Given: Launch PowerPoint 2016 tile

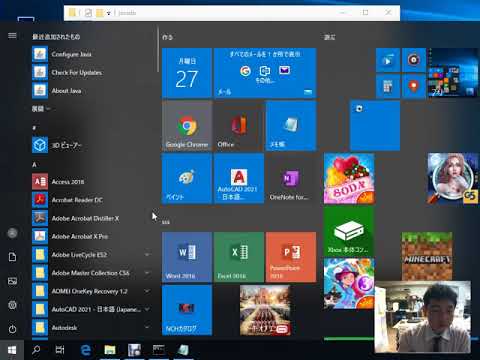Looking at the screenshot, I should 291,257.
